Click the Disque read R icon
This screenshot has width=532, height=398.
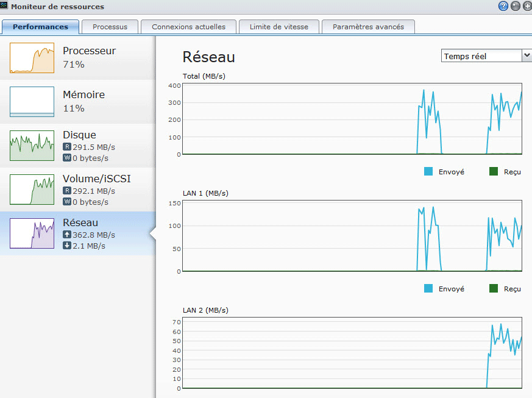click(67, 147)
